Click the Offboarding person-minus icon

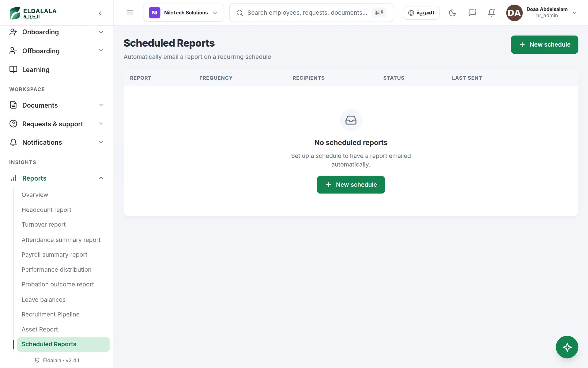[x=13, y=51]
